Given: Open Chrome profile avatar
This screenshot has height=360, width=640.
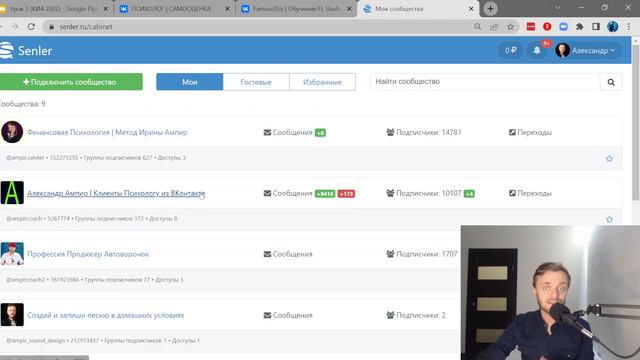Looking at the screenshot, I should (x=612, y=27).
